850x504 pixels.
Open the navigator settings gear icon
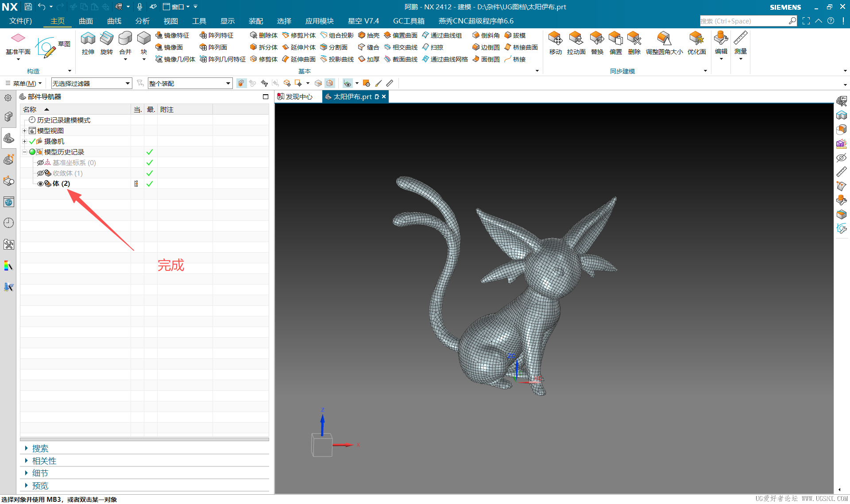8,98
